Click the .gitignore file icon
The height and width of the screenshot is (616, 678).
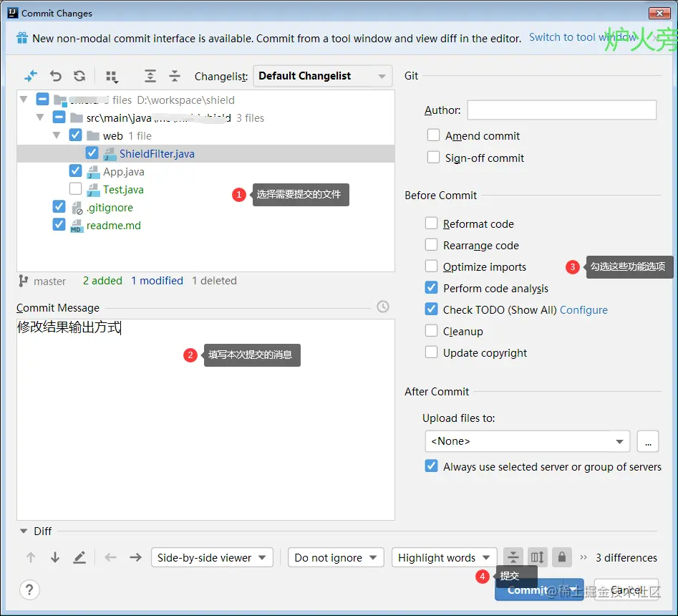click(77, 208)
